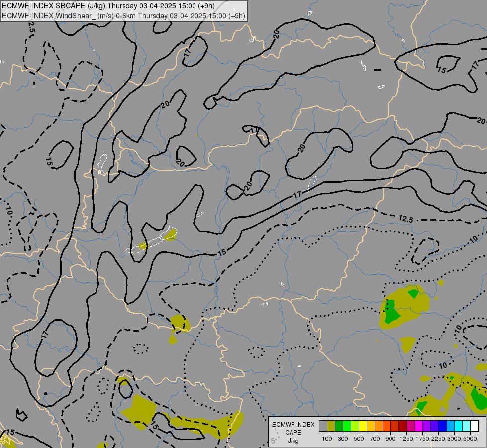
Task: Click the legend value 2250
Action: (x=438, y=439)
